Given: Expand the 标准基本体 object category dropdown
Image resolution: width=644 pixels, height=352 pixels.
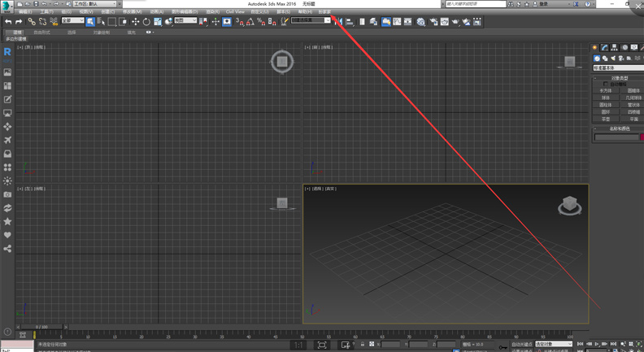Looking at the screenshot, I should click(x=618, y=67).
